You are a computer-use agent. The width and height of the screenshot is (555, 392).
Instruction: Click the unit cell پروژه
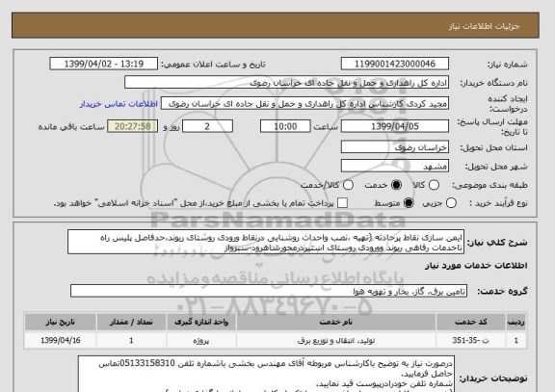[201, 340]
